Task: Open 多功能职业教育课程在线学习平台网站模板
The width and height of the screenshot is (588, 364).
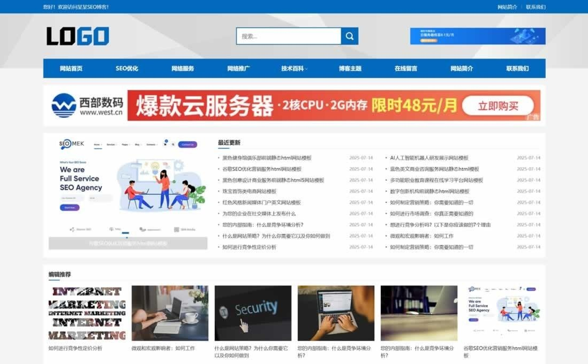Action: click(436, 180)
